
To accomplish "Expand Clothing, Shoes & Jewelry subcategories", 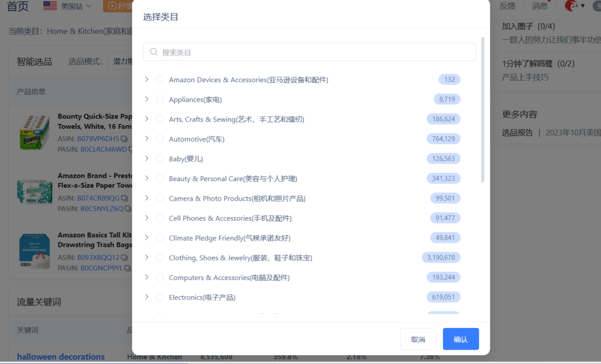I will click(x=147, y=257).
